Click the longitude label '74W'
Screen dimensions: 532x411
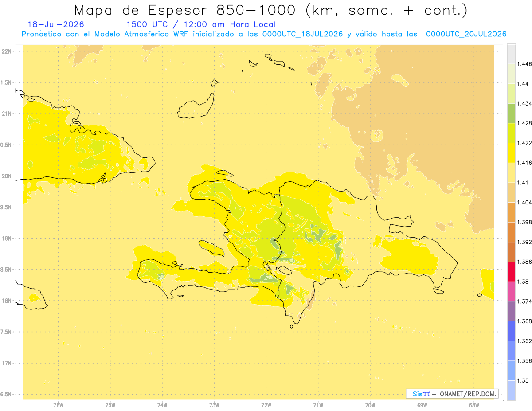pyautogui.click(x=162, y=405)
